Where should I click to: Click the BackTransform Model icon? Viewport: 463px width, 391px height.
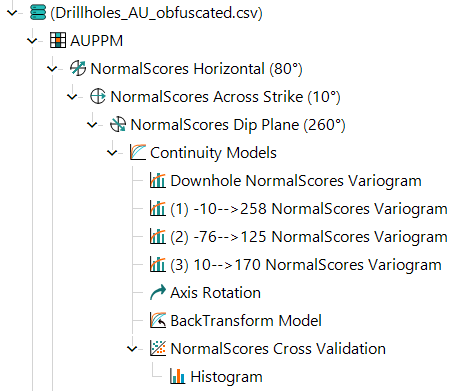(158, 321)
